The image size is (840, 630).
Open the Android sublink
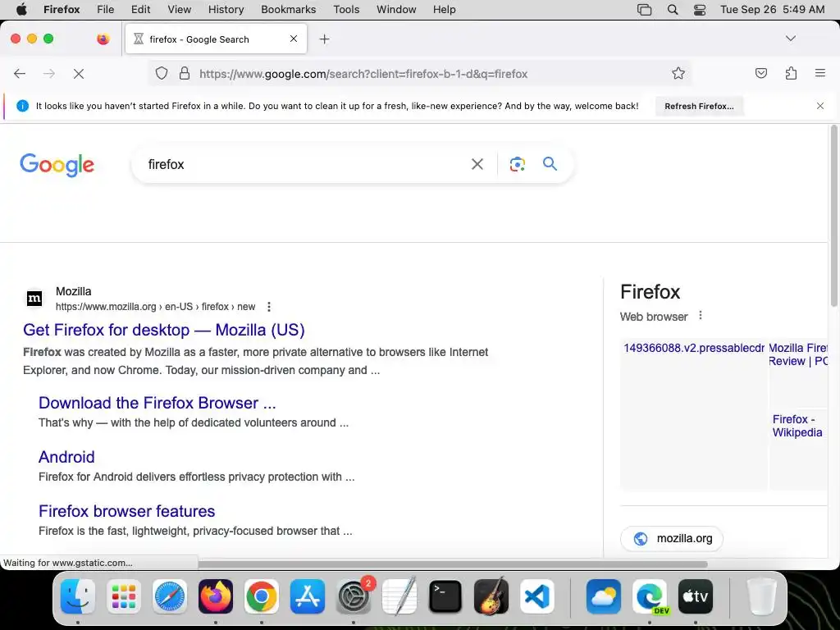coord(66,457)
